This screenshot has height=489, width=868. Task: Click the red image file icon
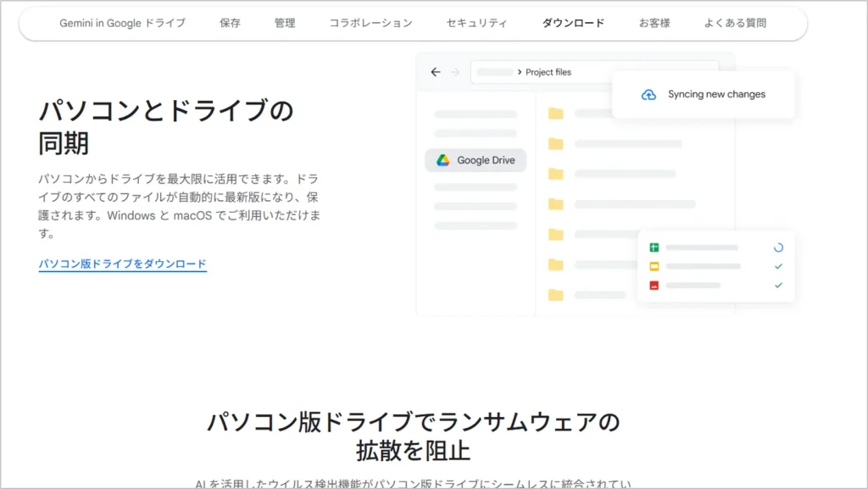(x=654, y=285)
